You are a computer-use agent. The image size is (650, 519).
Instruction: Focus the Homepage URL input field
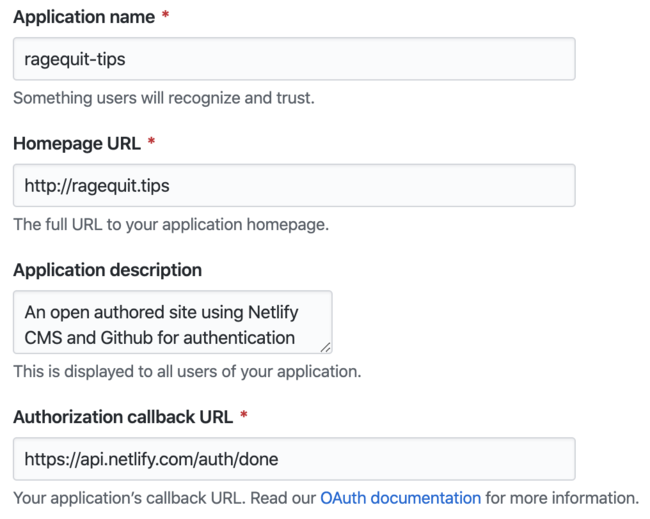[294, 185]
